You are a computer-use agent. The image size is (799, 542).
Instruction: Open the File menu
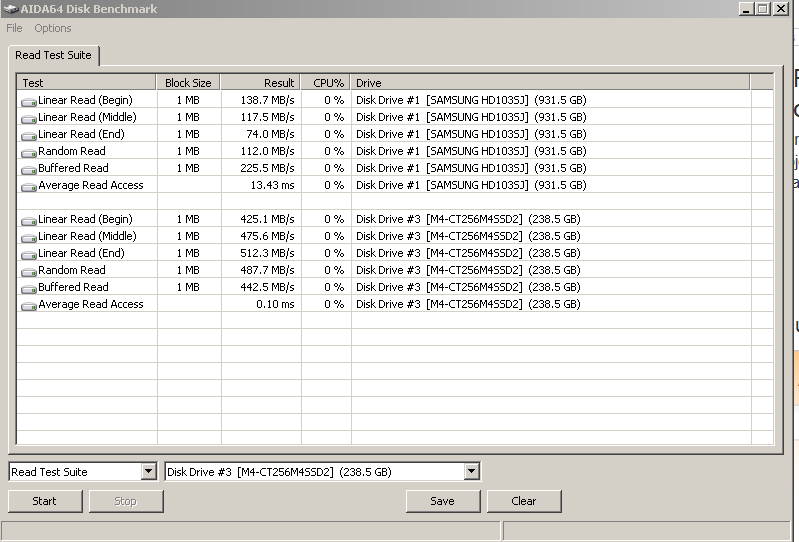coord(14,28)
